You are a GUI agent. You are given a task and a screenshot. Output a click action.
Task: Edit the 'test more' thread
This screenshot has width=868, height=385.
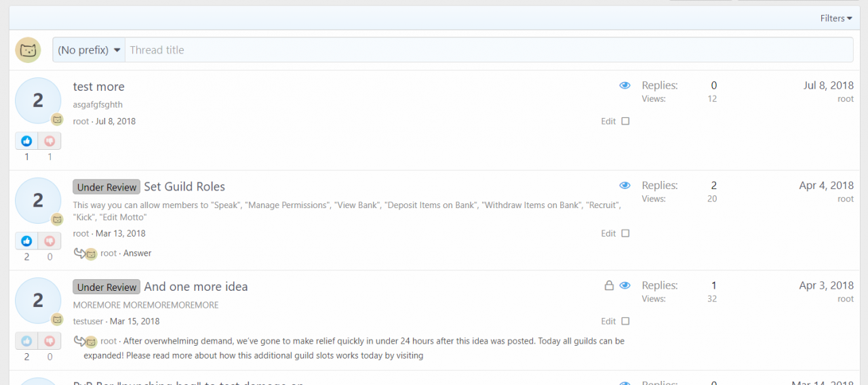[x=608, y=121]
